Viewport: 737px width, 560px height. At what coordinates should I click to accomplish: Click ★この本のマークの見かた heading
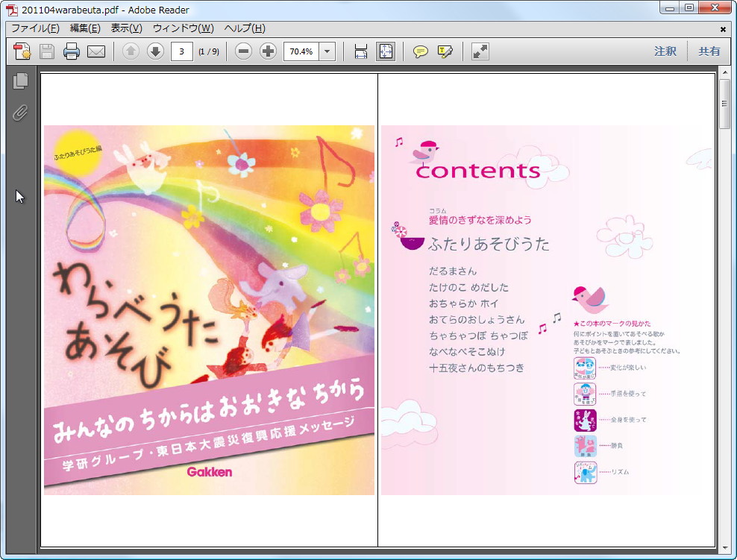(612, 323)
